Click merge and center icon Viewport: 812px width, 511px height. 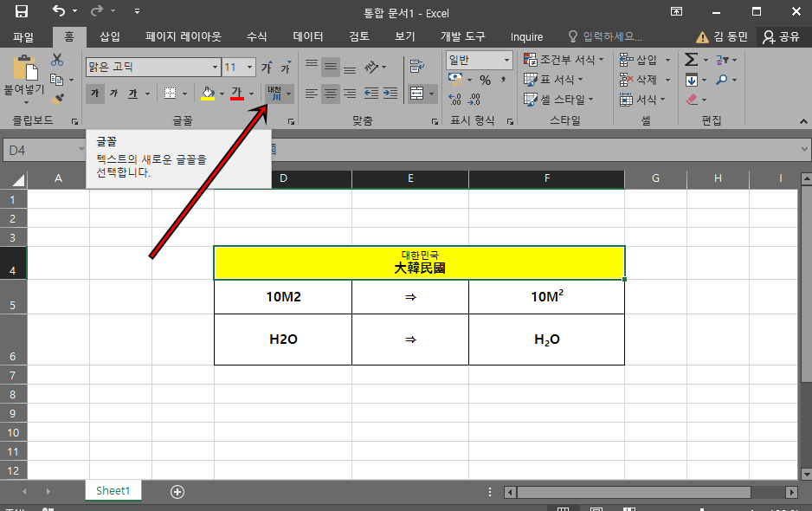click(417, 94)
